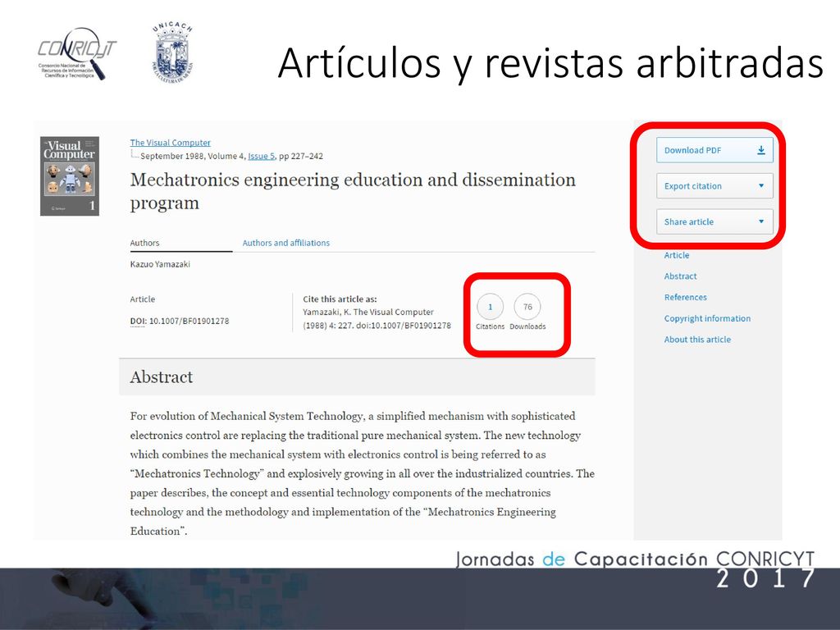Click the Article type label above the DOI
The image size is (840, 630).
(143, 299)
